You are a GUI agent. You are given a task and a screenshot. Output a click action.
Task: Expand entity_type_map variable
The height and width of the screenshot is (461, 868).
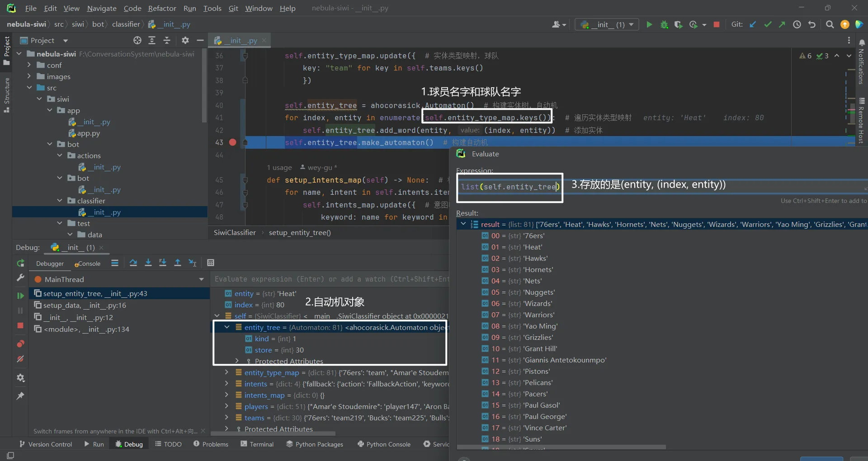[226, 372]
